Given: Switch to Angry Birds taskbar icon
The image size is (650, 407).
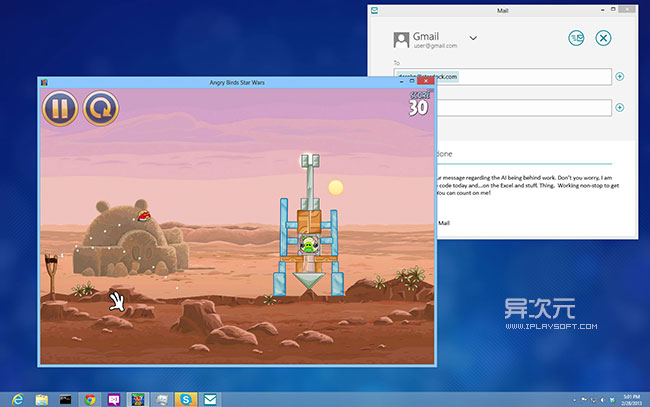Looking at the screenshot, I should point(138,400).
